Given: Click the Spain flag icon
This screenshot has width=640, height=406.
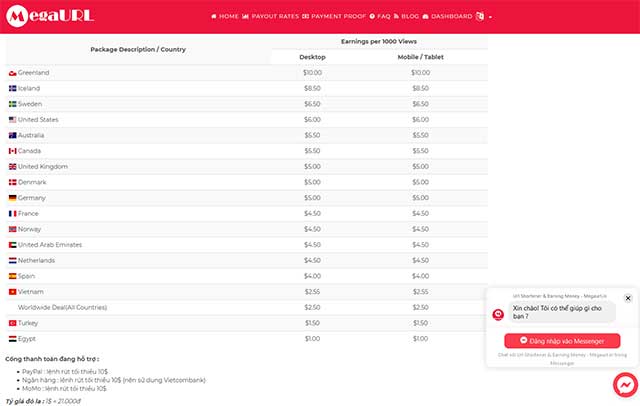Looking at the screenshot, I should click(12, 276).
